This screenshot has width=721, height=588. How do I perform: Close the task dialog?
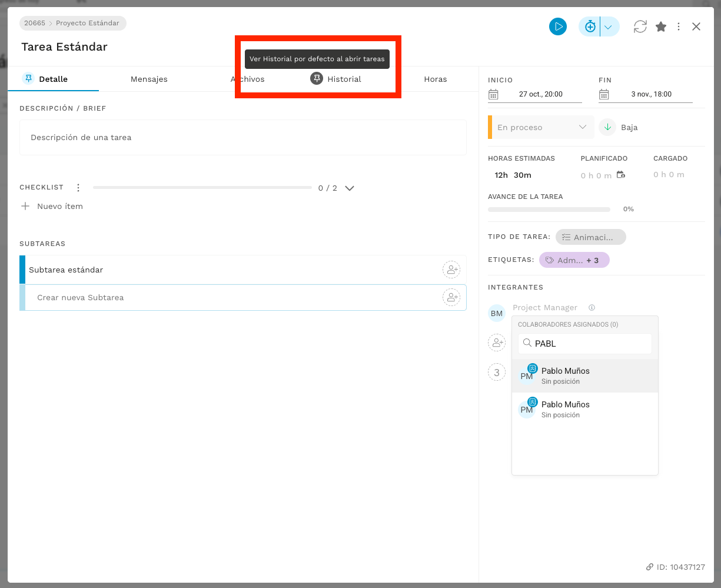[696, 26]
